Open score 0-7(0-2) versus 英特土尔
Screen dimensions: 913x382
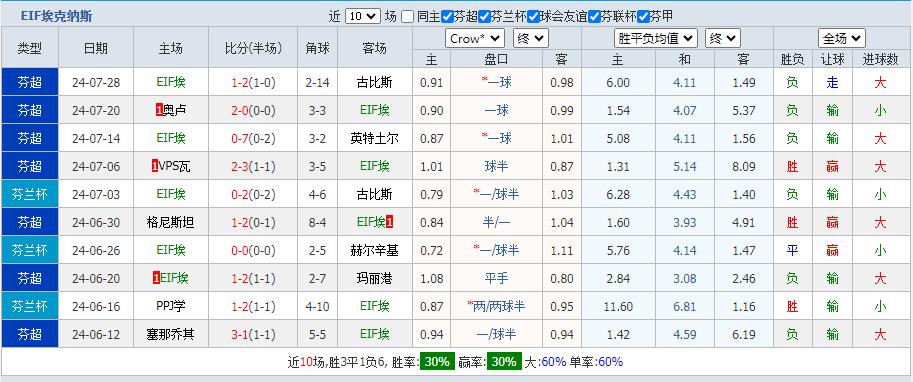click(253, 139)
